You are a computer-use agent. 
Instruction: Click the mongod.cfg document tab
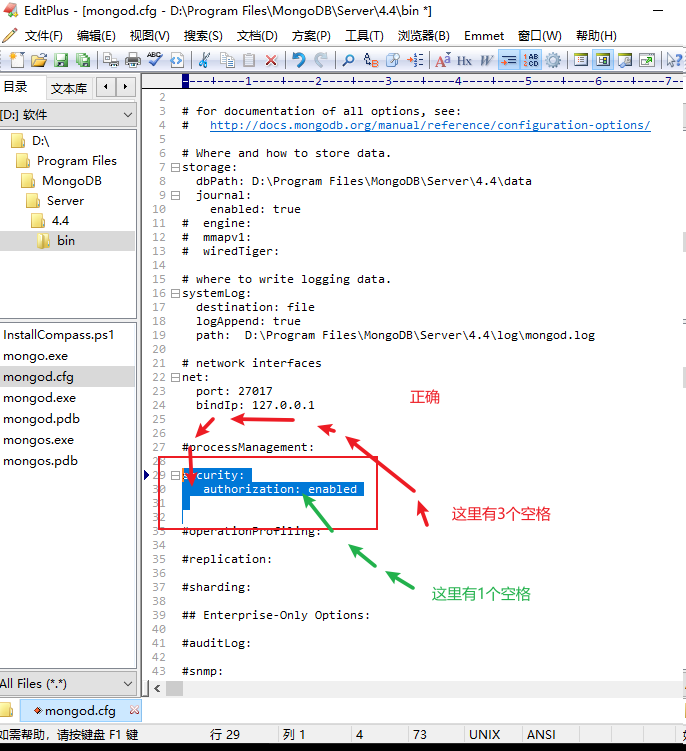click(x=80, y=710)
